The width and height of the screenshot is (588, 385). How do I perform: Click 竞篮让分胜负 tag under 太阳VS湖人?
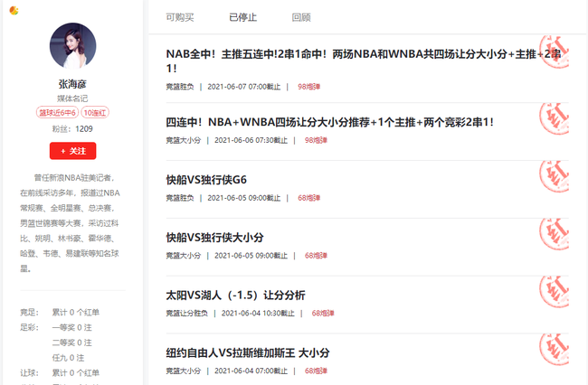(x=186, y=314)
